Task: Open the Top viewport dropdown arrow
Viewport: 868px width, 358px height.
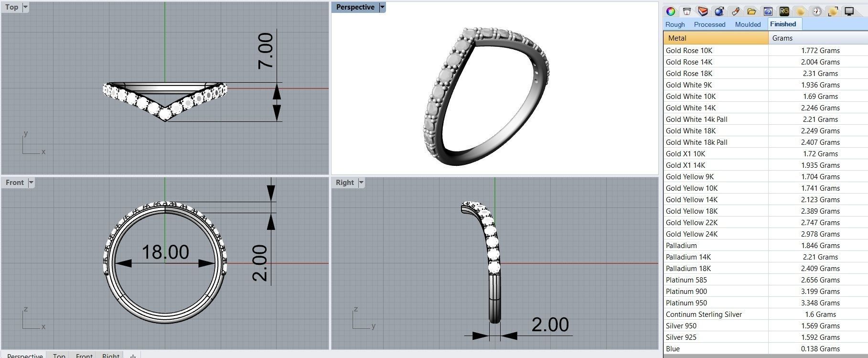Action: click(25, 7)
